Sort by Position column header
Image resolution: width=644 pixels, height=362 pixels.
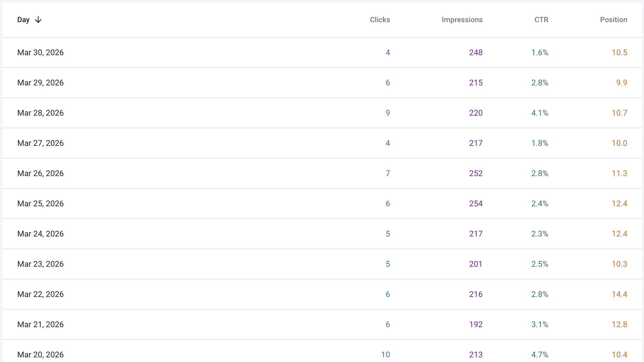(613, 20)
